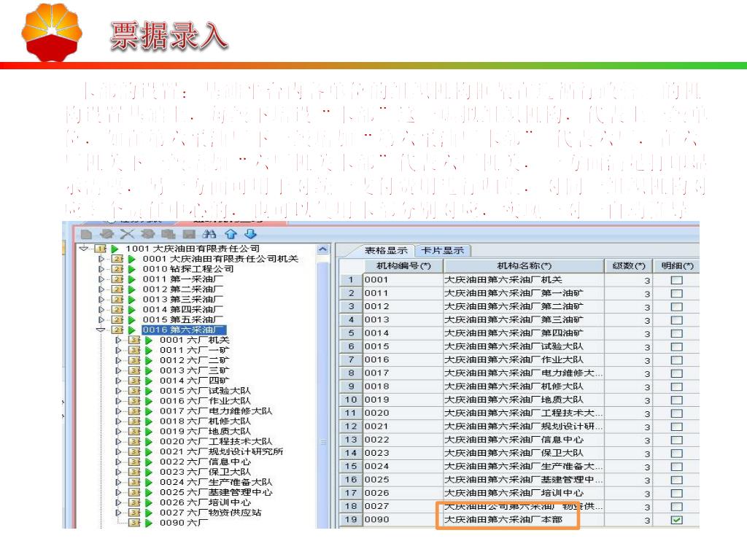Click the 机构编号 cell 0024
The width and height of the screenshot is (747, 560).
(x=403, y=467)
